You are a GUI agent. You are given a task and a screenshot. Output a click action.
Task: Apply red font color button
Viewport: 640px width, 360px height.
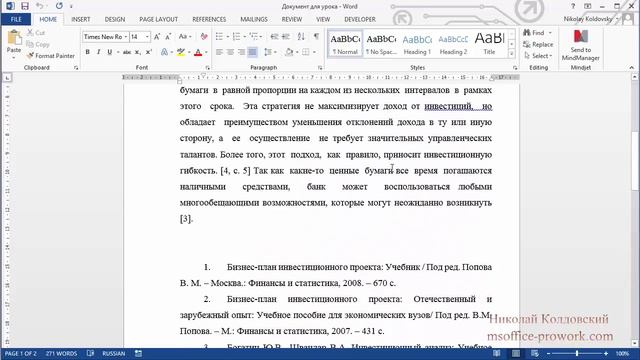click(x=198, y=52)
